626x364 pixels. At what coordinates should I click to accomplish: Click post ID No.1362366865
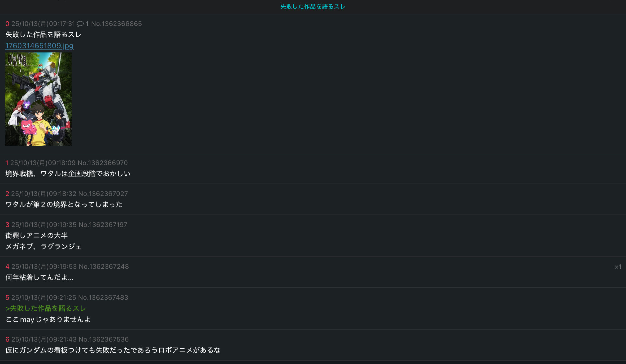116,24
